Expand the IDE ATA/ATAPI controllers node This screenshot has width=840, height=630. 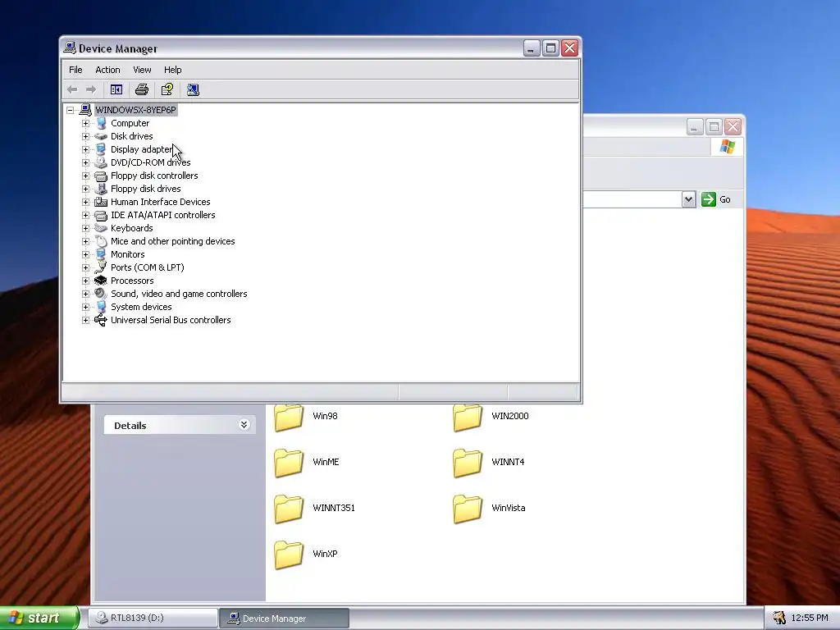(85, 216)
